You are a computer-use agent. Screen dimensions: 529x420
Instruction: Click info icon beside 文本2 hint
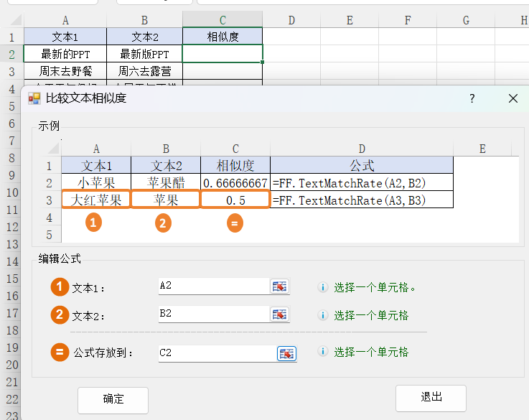coord(323,315)
